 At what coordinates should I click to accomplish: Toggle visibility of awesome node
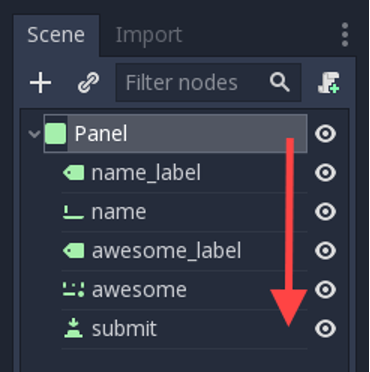(x=325, y=289)
